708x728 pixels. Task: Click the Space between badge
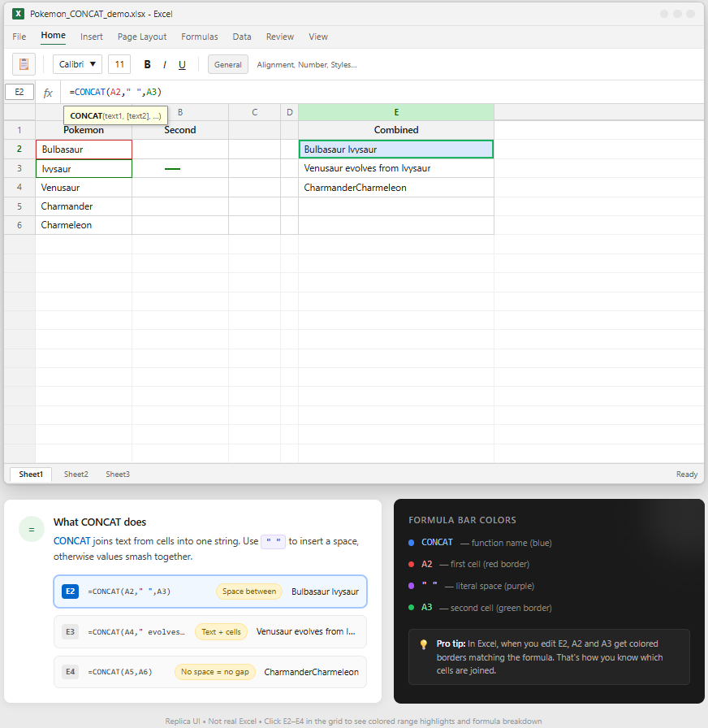249,591
